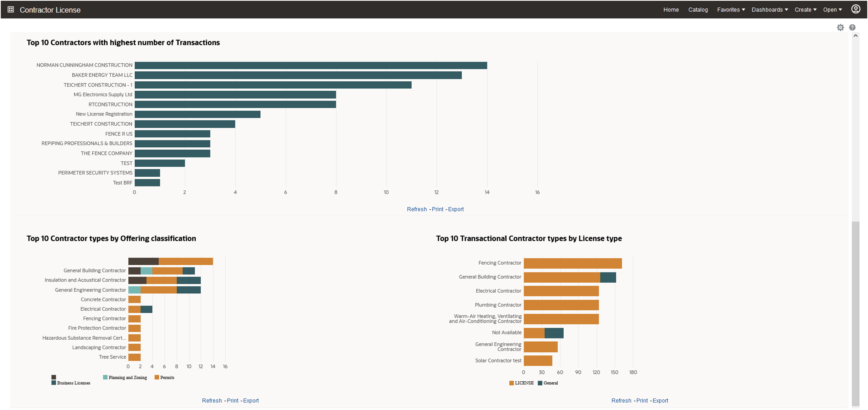This screenshot has width=868, height=410.
Task: Click the help question-mark icon
Action: (852, 27)
